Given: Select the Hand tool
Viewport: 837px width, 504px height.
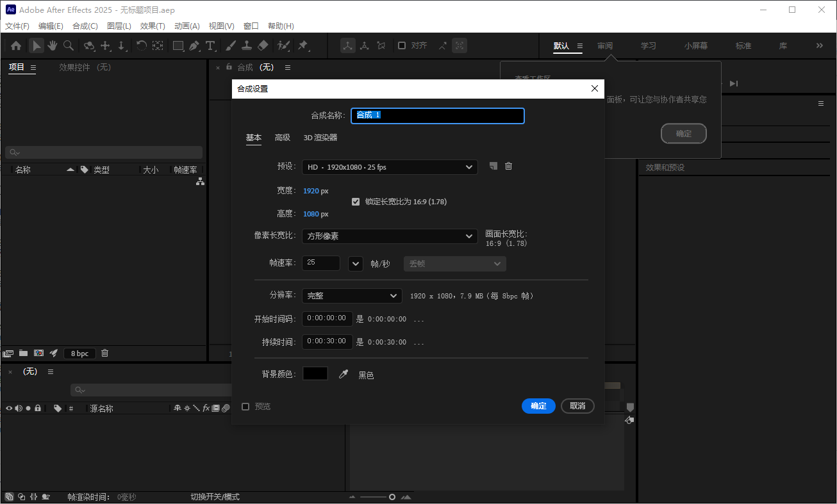Looking at the screenshot, I should (52, 45).
